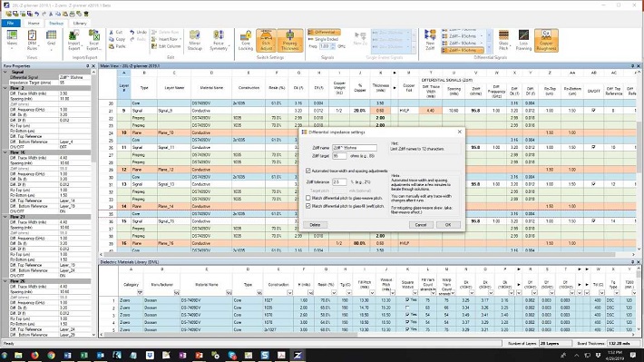Switch to the Library ribbon tab
The height and width of the screenshot is (362, 644).
point(80,23)
